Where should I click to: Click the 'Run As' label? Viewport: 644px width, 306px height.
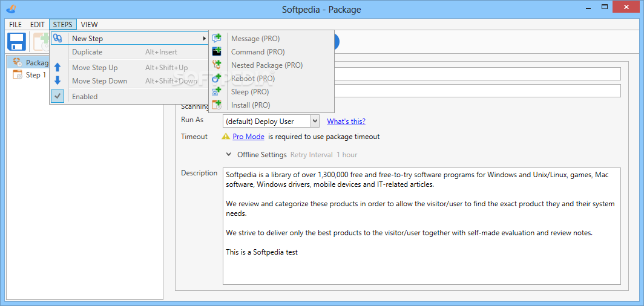pyautogui.click(x=192, y=120)
